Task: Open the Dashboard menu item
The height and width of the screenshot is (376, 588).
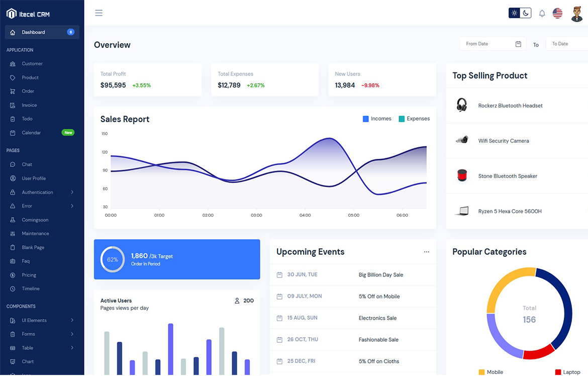Action: pos(42,32)
